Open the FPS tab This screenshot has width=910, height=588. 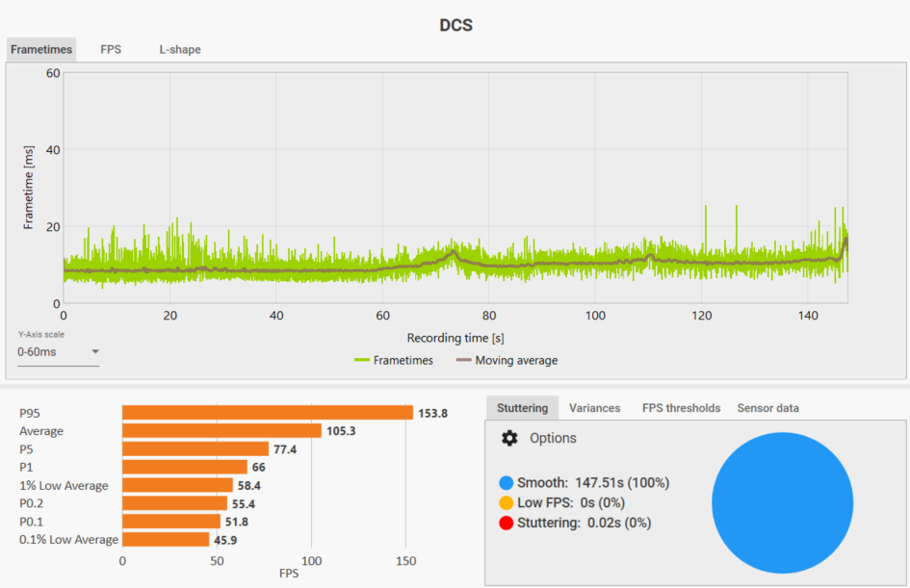pyautogui.click(x=111, y=49)
